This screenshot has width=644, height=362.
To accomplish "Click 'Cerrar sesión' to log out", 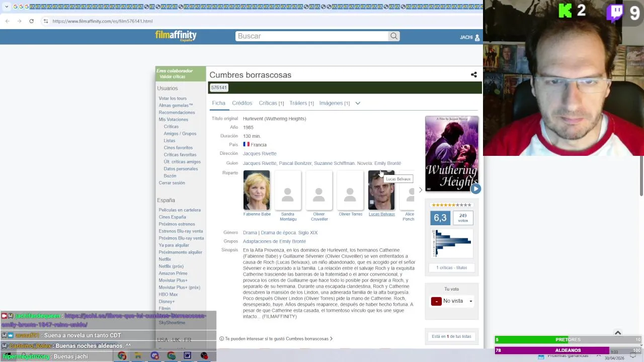I will click(172, 183).
